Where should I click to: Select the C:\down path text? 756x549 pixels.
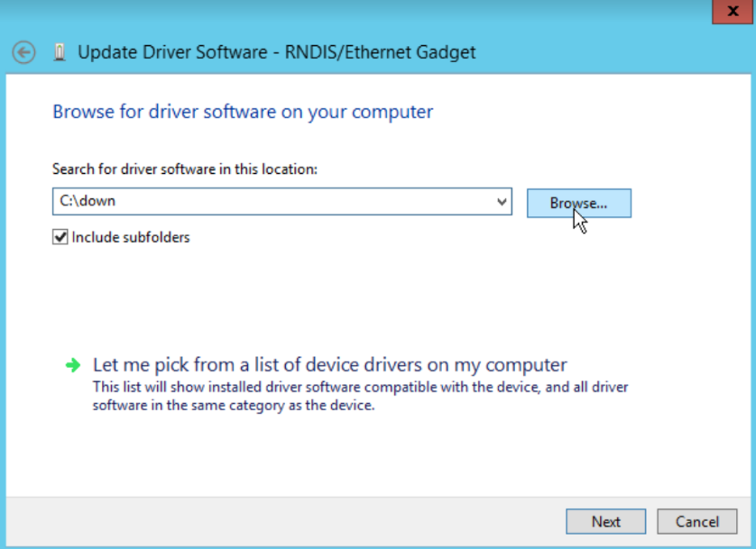click(x=88, y=202)
